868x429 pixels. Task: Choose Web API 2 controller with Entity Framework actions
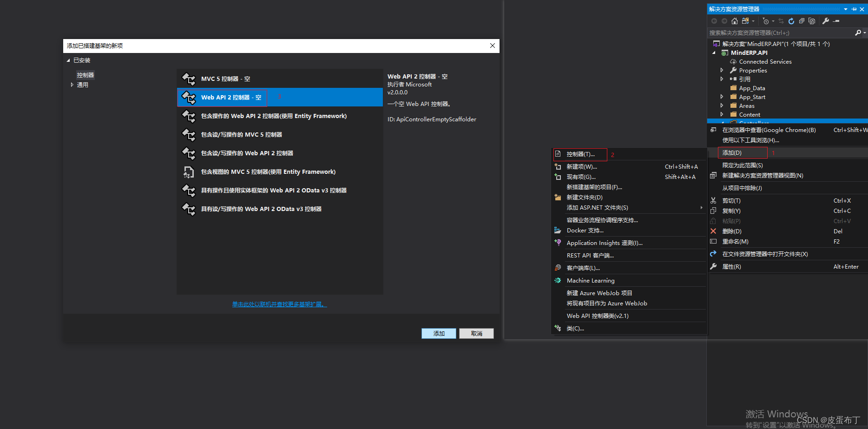point(280,116)
